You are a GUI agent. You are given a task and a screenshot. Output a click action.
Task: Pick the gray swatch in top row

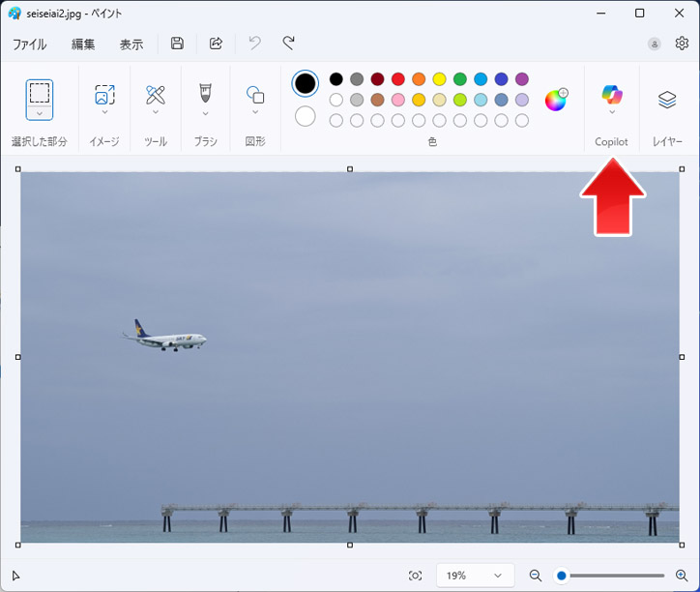[x=357, y=79]
